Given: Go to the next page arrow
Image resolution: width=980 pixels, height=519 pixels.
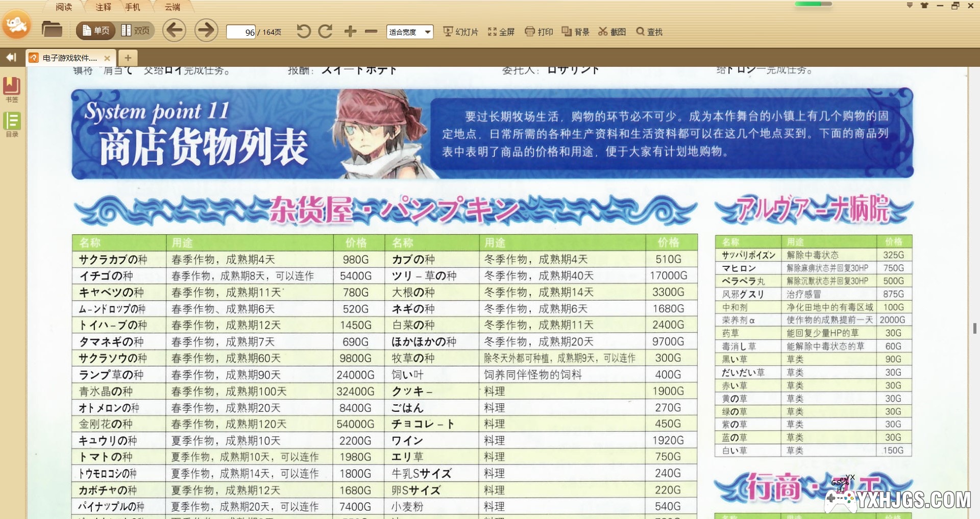Looking at the screenshot, I should click(206, 31).
